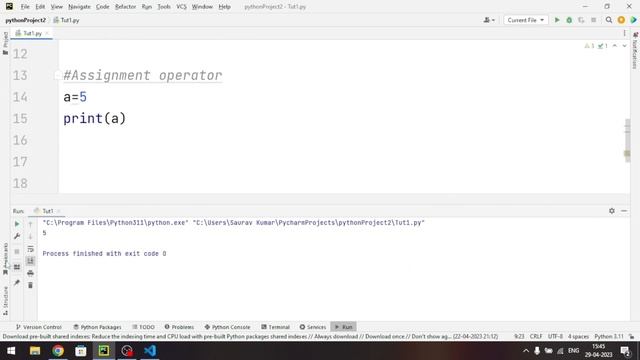640x360 pixels.
Task: Open Chrome from the taskbar
Action: click(x=58, y=351)
